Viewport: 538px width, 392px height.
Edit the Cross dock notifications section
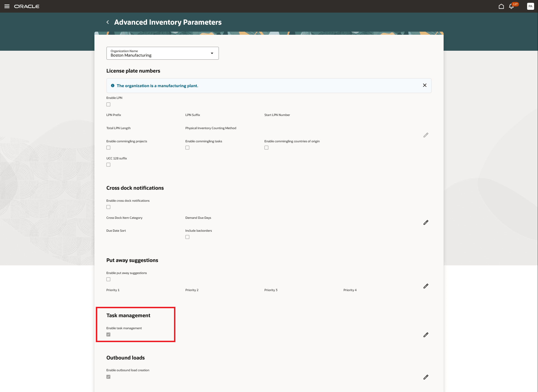[x=426, y=222]
